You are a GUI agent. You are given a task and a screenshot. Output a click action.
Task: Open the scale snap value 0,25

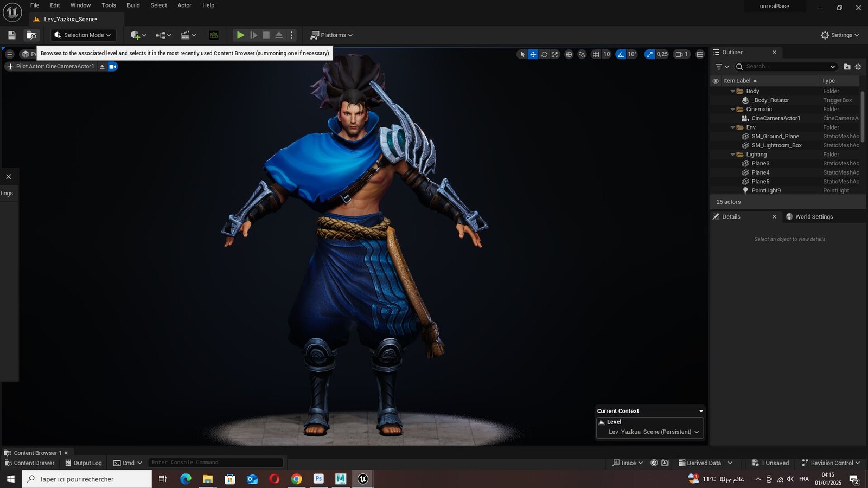(662, 54)
